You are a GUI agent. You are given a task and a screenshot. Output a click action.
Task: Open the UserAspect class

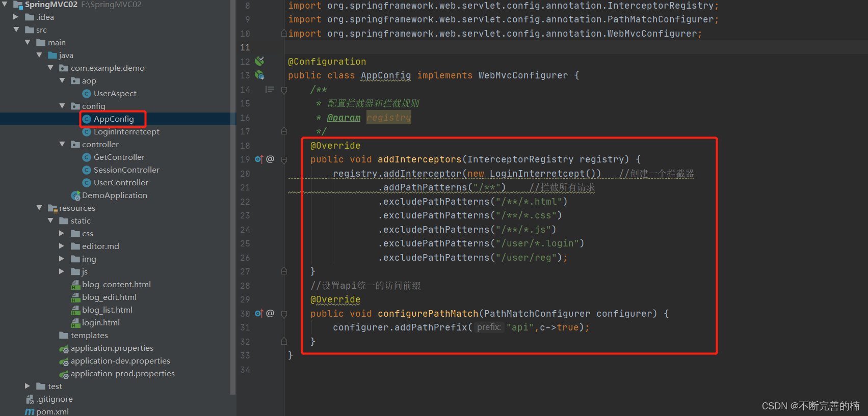click(115, 93)
